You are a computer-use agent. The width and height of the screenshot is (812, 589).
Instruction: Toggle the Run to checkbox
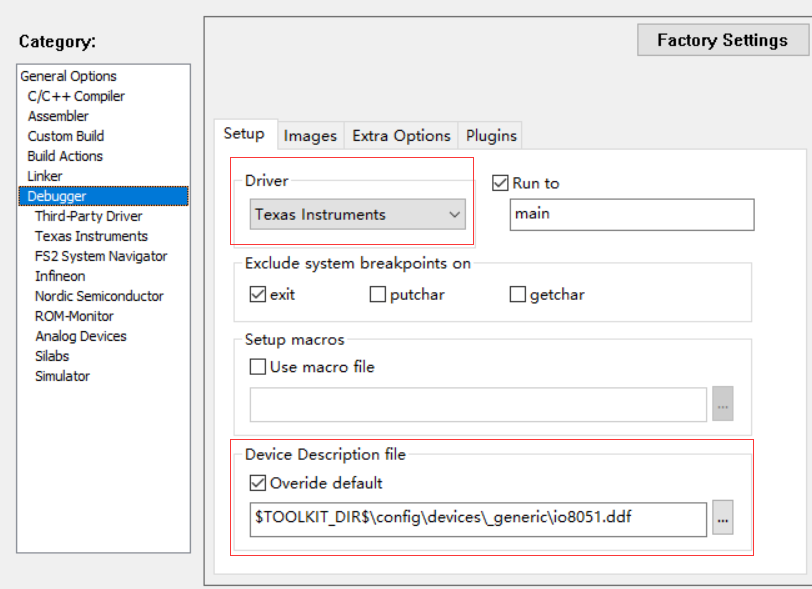(500, 184)
